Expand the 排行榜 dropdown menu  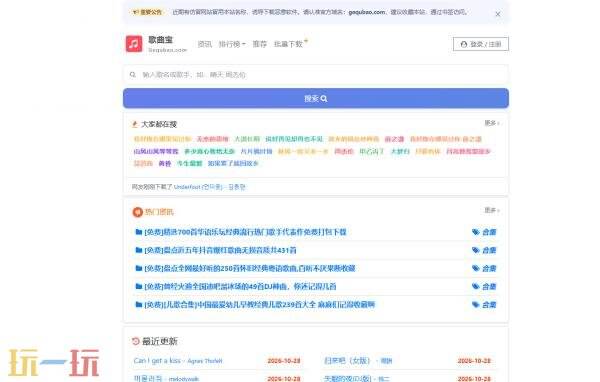tap(232, 44)
